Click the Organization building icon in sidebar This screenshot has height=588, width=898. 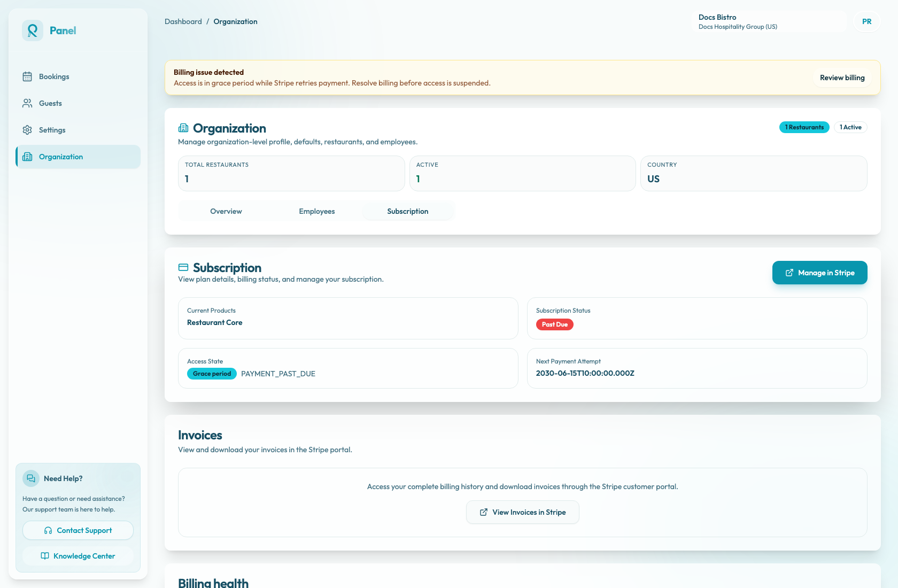(x=27, y=157)
